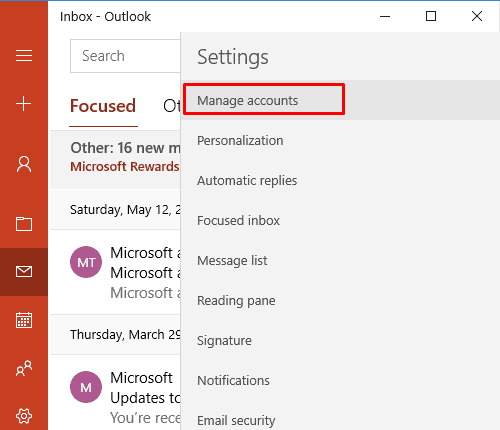The height and width of the screenshot is (430, 500).
Task: Switch to the Focused tab
Action: click(x=103, y=106)
